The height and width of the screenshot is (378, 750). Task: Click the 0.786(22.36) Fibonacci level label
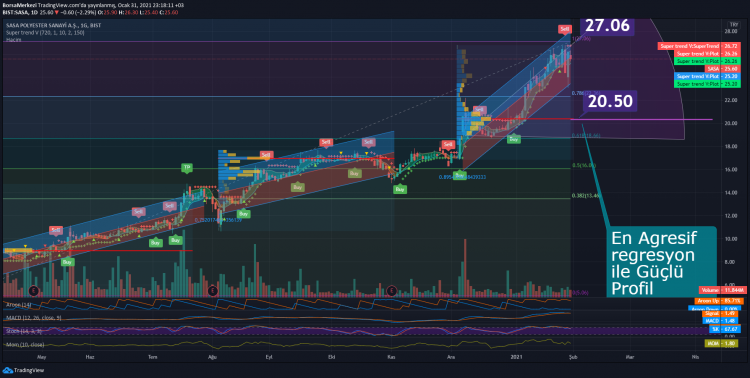tap(585, 93)
